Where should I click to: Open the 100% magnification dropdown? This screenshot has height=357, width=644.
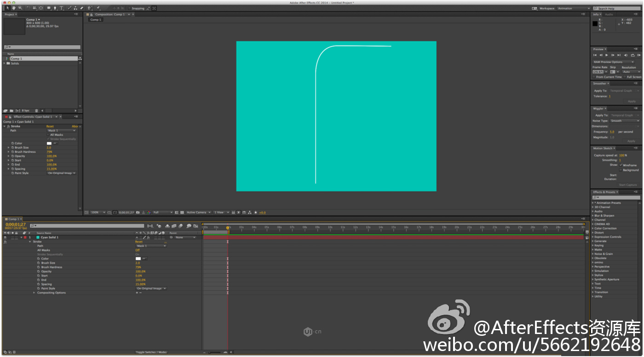click(x=97, y=213)
